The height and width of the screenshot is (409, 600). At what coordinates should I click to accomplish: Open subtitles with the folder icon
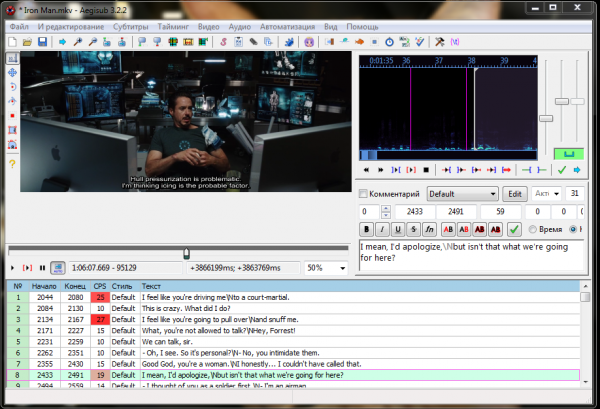pos(27,42)
